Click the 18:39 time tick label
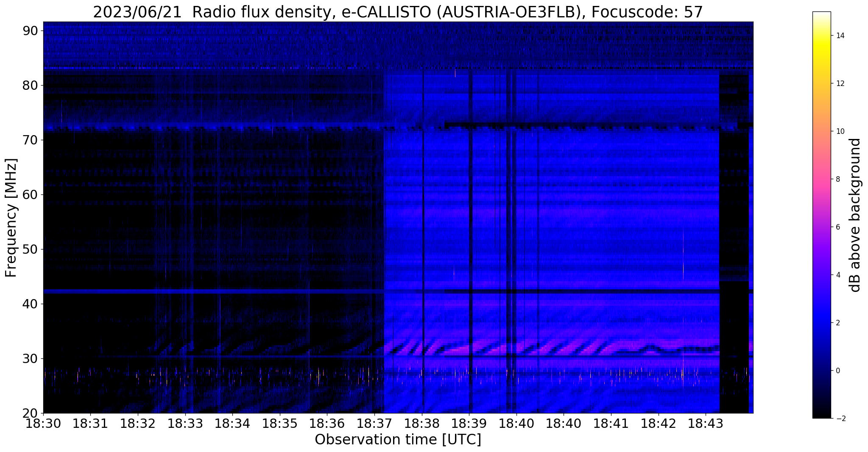 tap(469, 423)
